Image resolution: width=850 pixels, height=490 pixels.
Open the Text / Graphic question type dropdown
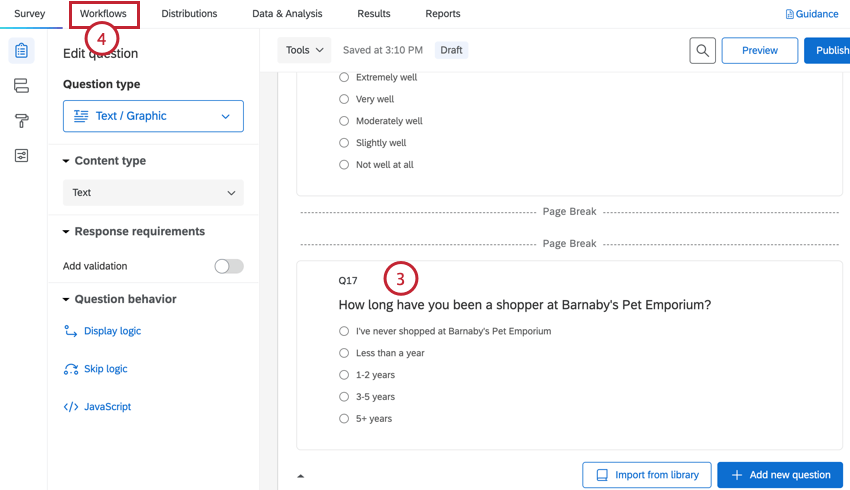point(153,116)
